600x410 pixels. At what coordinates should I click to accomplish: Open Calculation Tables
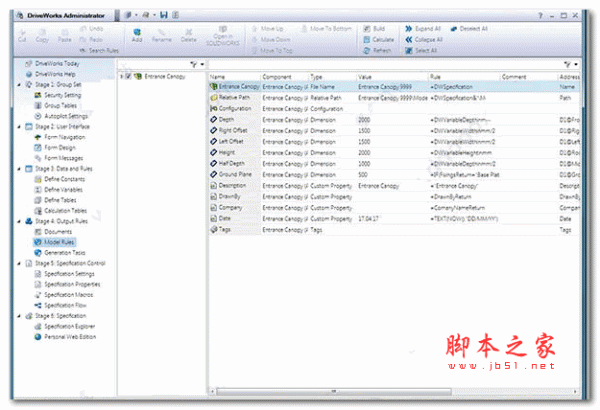tap(61, 211)
